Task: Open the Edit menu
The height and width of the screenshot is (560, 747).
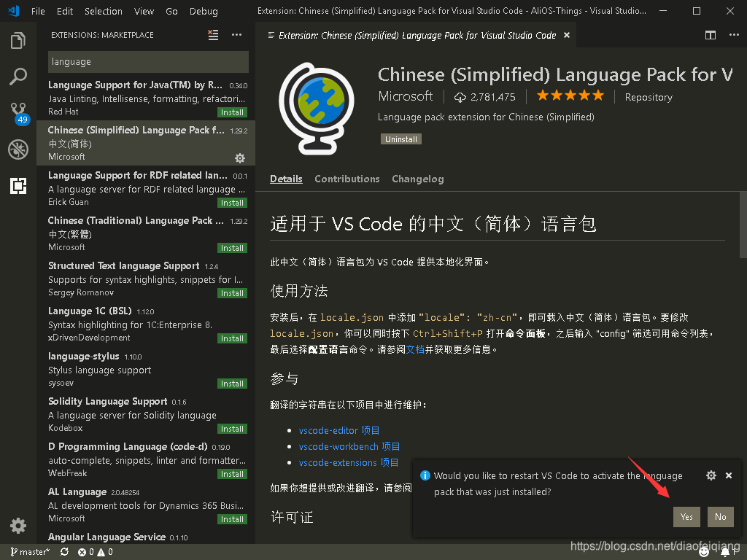Action: point(65,11)
